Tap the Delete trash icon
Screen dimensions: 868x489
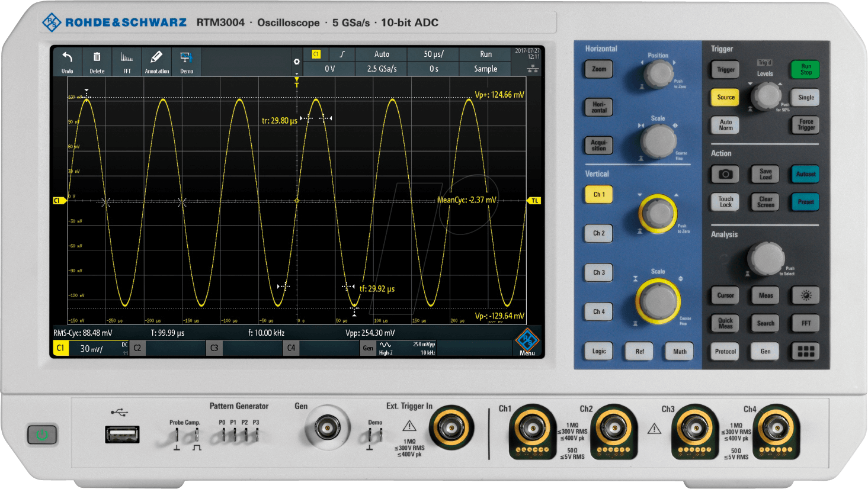97,61
